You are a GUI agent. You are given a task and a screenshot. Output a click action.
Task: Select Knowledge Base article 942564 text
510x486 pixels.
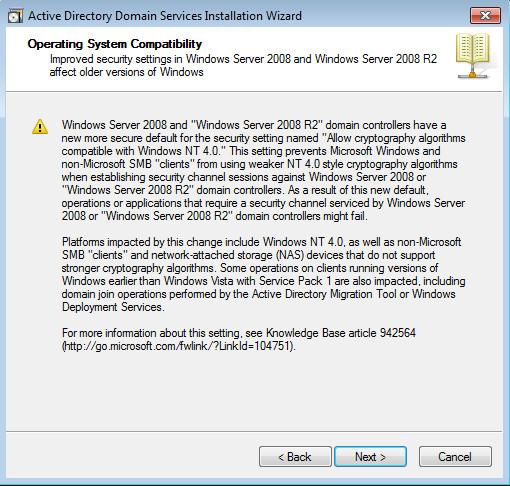click(x=341, y=333)
